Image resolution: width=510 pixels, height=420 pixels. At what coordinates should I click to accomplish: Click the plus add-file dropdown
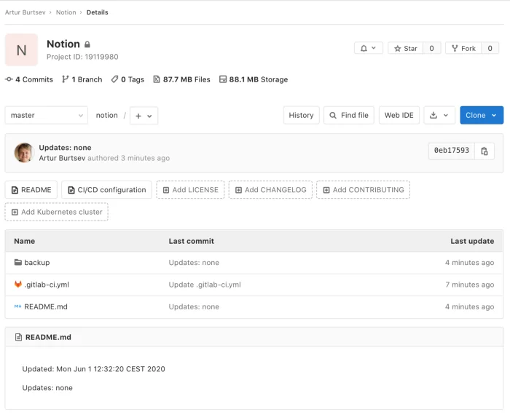144,116
